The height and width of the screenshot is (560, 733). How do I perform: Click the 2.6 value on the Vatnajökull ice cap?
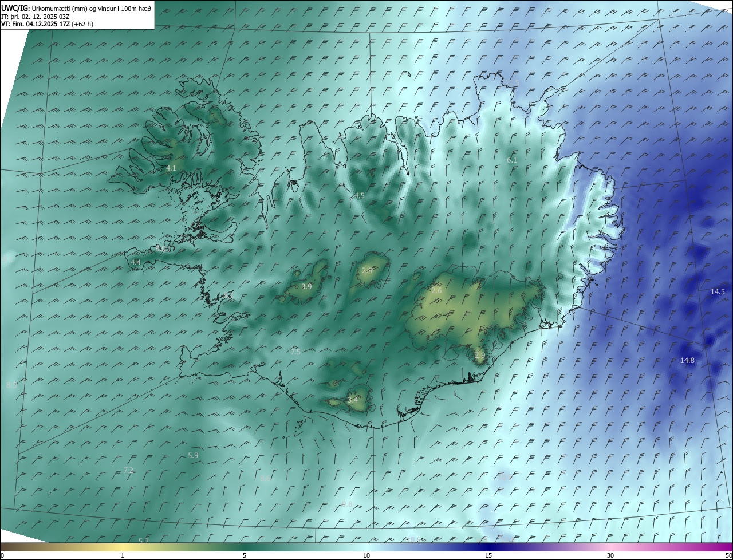(x=436, y=291)
